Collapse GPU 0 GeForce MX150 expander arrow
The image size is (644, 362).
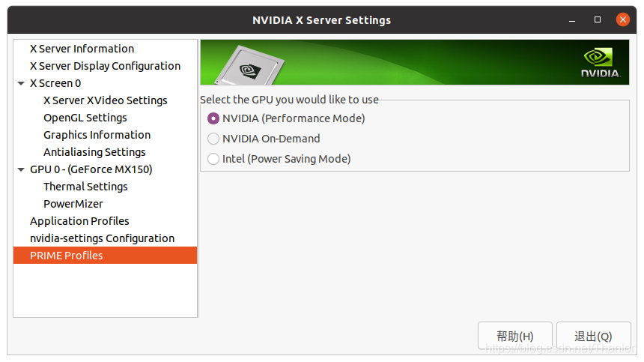pos(22,169)
